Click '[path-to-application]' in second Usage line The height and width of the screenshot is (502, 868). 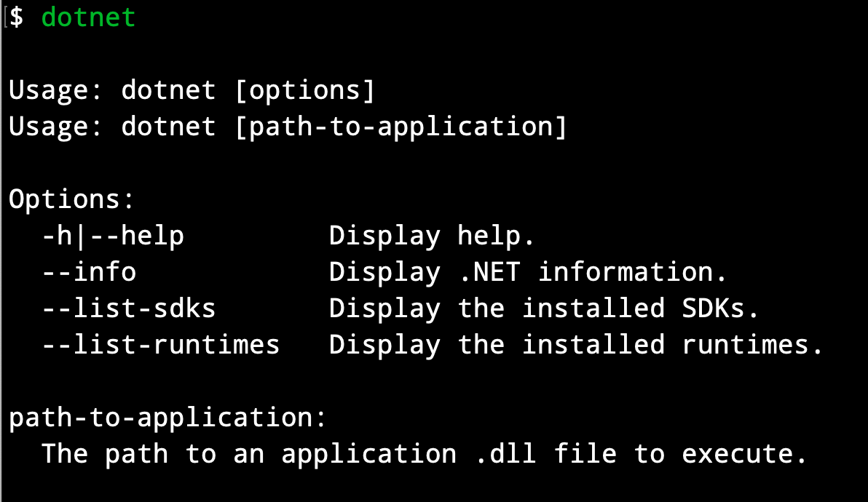(401, 127)
